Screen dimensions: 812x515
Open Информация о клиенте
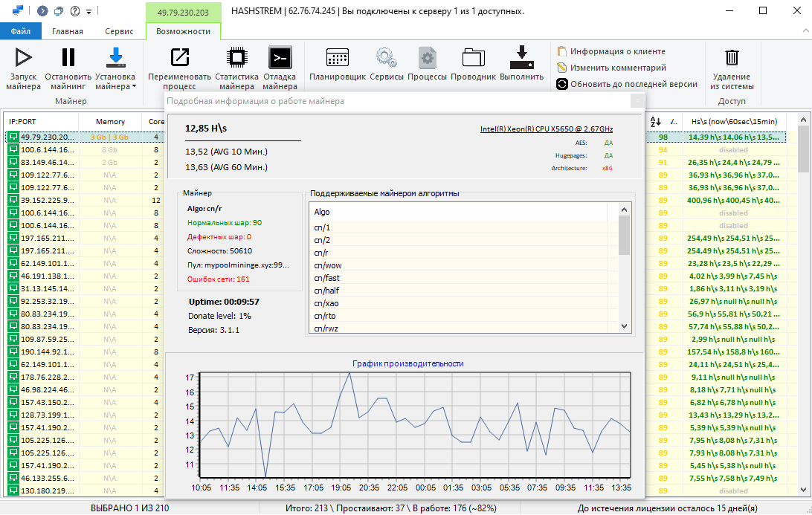click(x=611, y=51)
